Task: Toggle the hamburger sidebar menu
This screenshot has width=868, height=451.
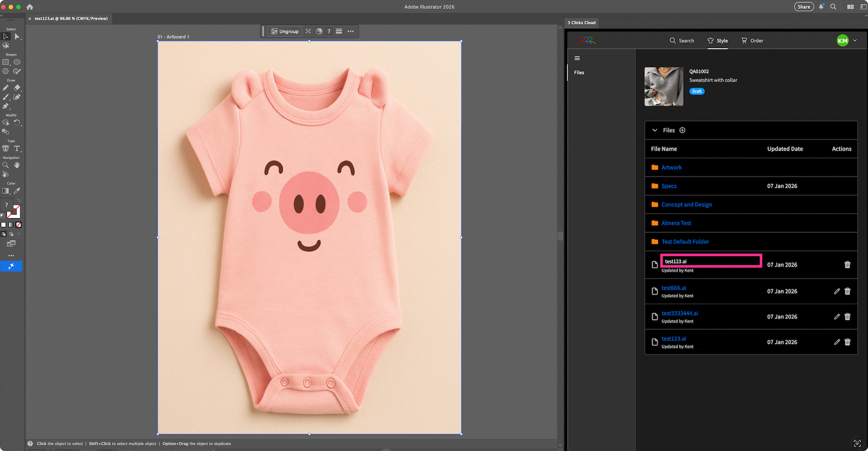Action: [x=577, y=58]
